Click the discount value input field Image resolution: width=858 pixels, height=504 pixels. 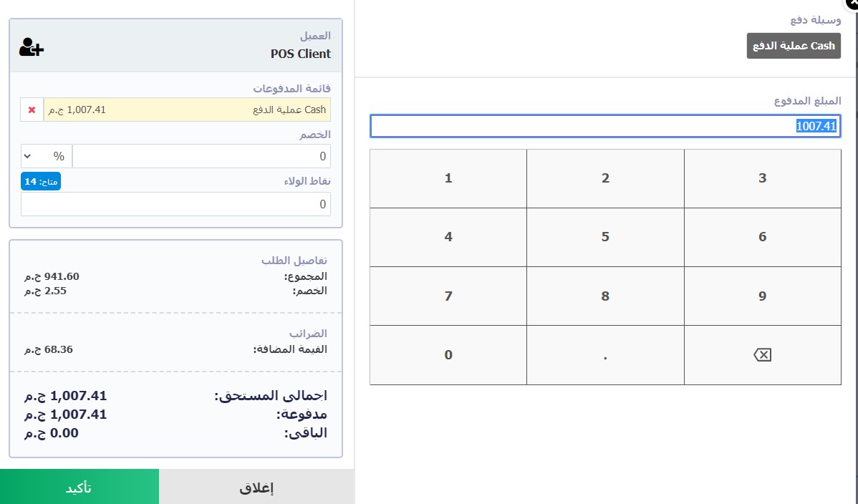click(x=201, y=157)
